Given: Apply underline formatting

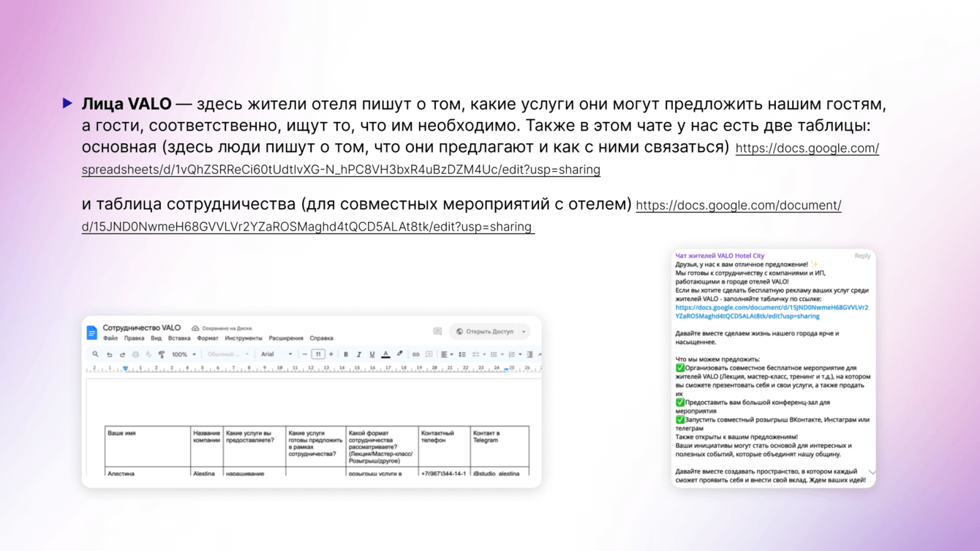Looking at the screenshot, I should (372, 354).
